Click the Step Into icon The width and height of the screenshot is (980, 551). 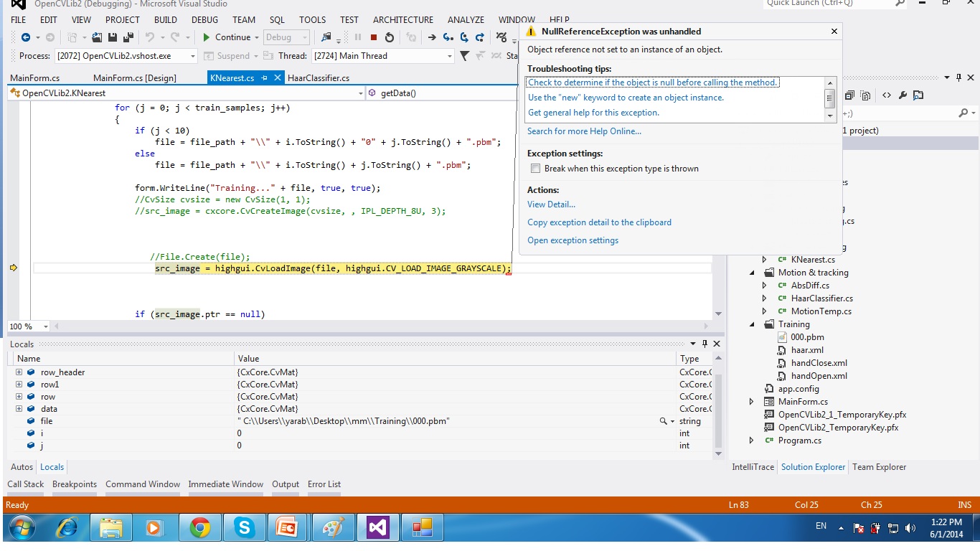point(448,37)
